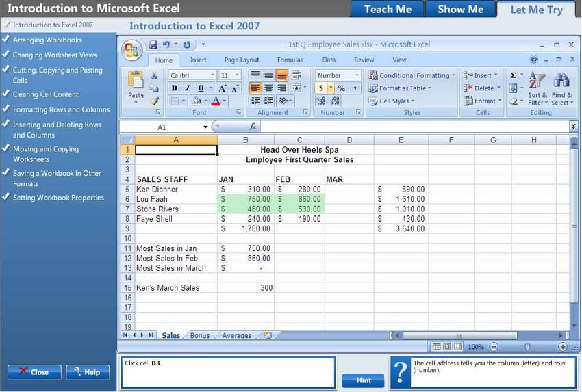
Task: Copy selection using the Copy icon
Action: pos(154,88)
